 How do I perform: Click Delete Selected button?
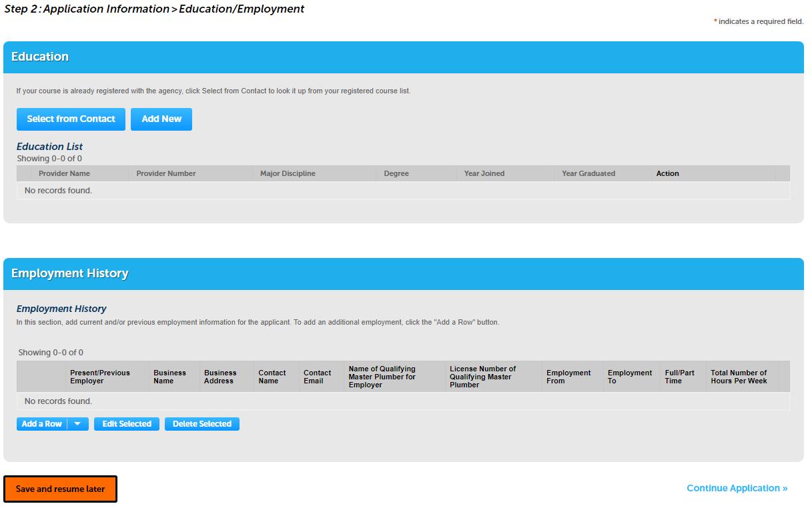[x=202, y=424]
